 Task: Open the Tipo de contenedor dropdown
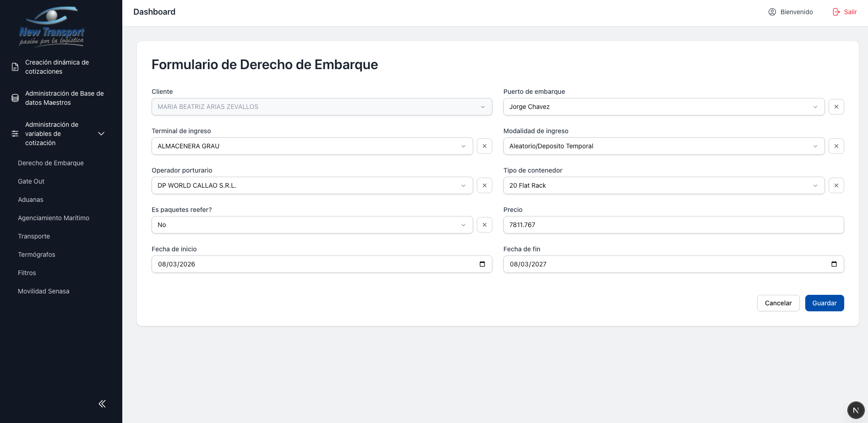coord(663,185)
